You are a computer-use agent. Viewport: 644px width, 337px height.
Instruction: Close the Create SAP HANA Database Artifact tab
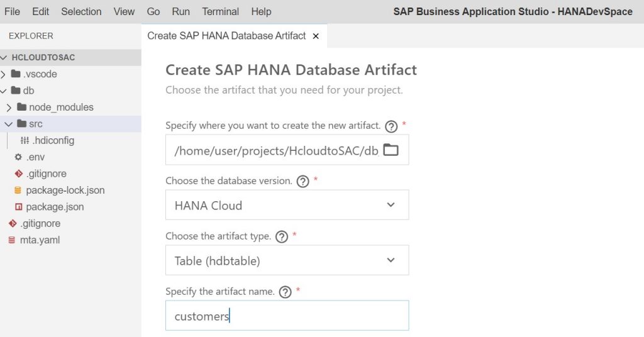[x=316, y=36]
